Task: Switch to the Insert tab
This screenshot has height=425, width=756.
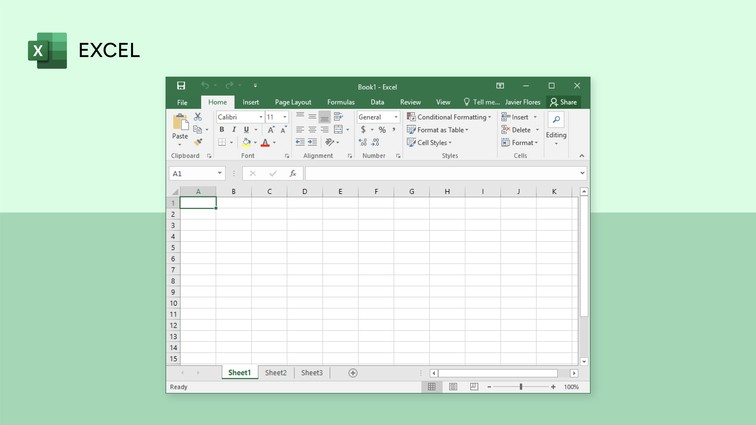Action: (x=251, y=102)
